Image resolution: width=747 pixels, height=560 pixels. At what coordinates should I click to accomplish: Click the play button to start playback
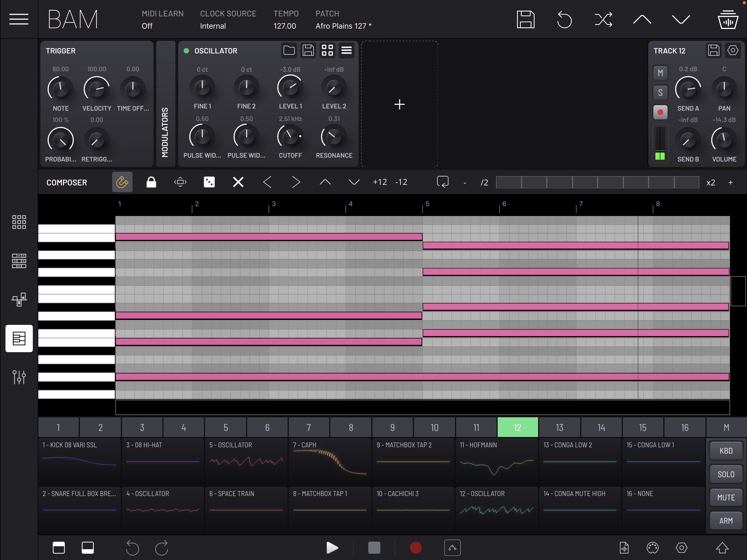point(331,547)
